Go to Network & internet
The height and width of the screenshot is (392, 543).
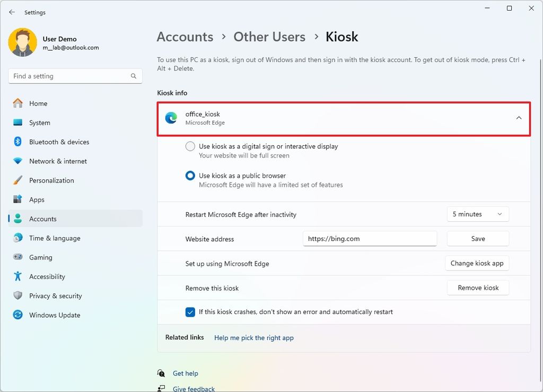coord(58,161)
